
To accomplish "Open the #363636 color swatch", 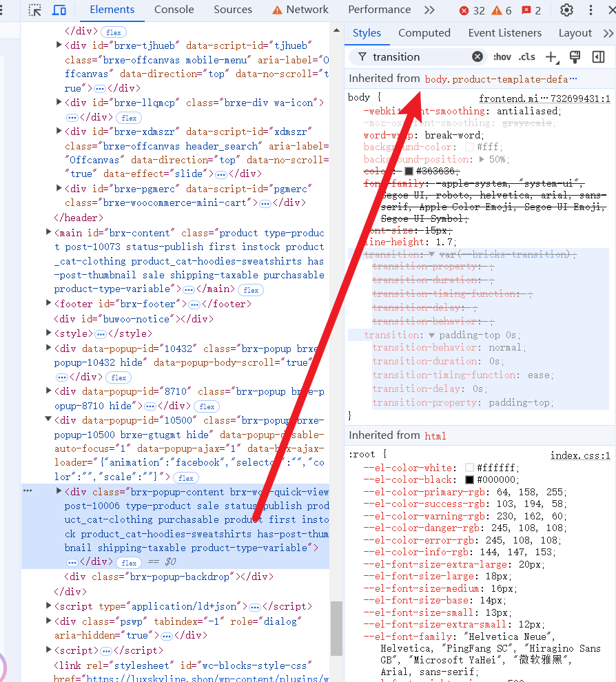I will click(409, 171).
